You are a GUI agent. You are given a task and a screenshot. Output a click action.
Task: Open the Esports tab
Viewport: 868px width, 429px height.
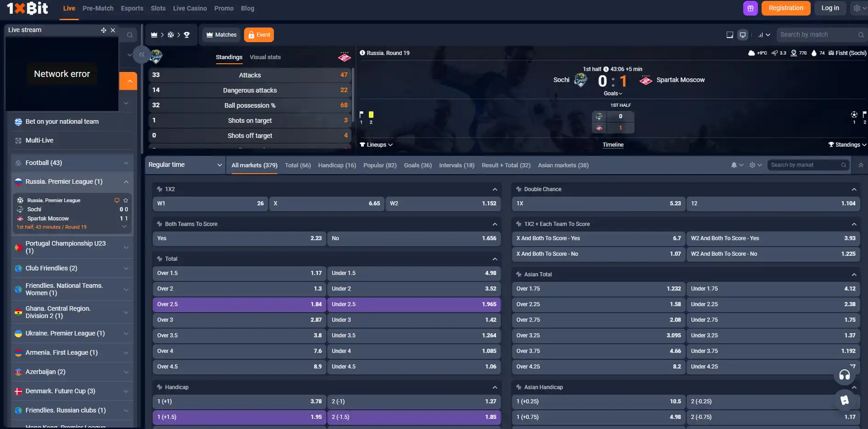point(132,8)
